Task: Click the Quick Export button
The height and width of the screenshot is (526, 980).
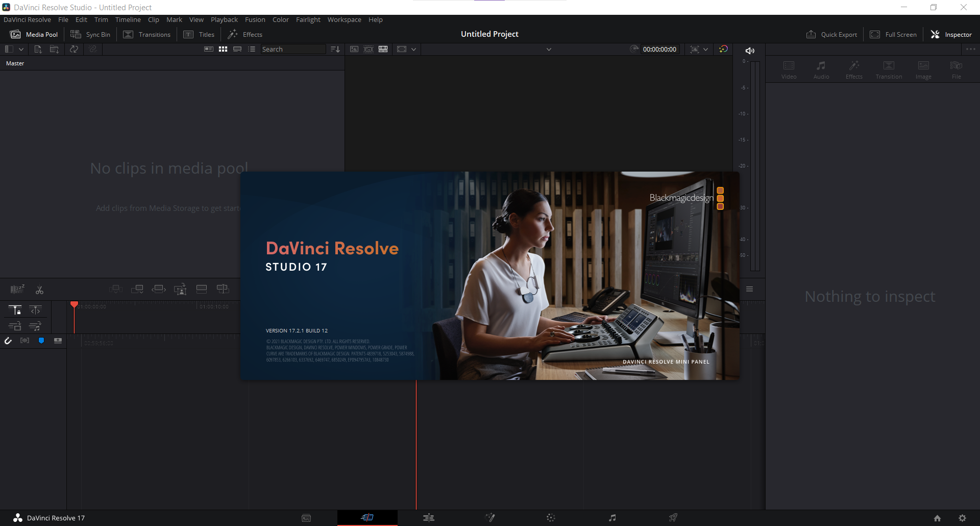Action: [x=831, y=34]
